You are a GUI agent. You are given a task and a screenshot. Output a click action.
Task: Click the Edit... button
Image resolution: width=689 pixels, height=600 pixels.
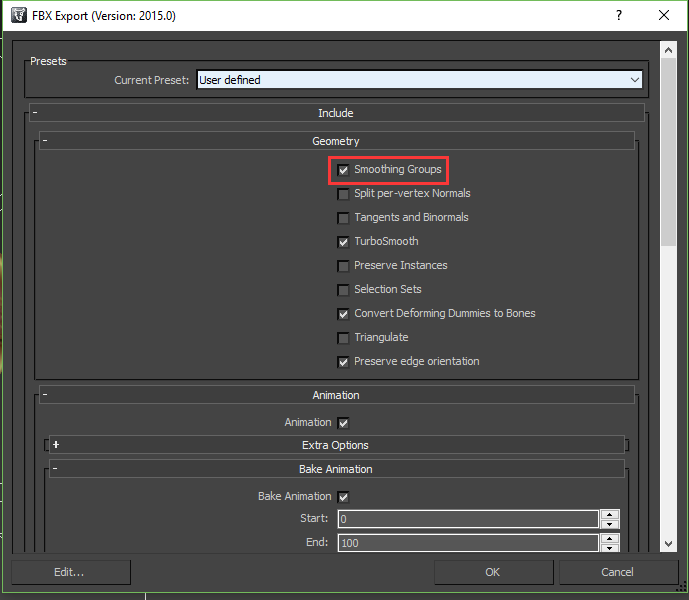point(71,572)
